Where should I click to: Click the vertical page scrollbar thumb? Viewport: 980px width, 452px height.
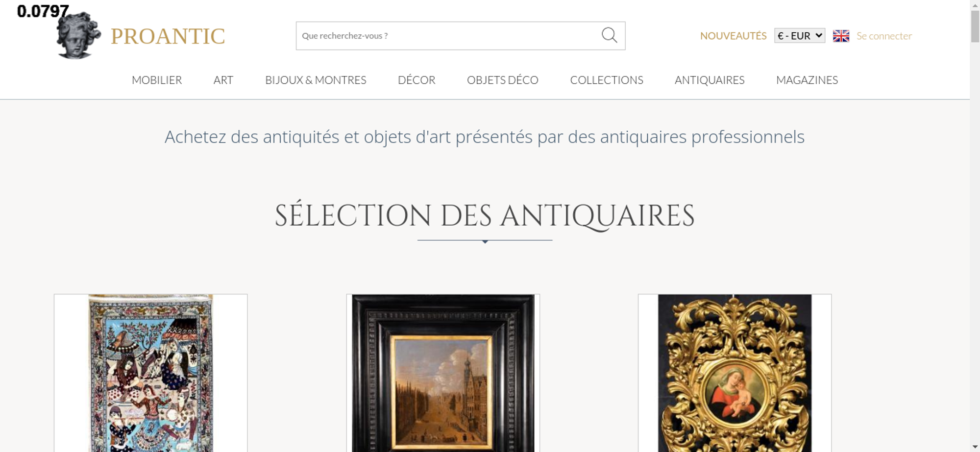click(975, 26)
